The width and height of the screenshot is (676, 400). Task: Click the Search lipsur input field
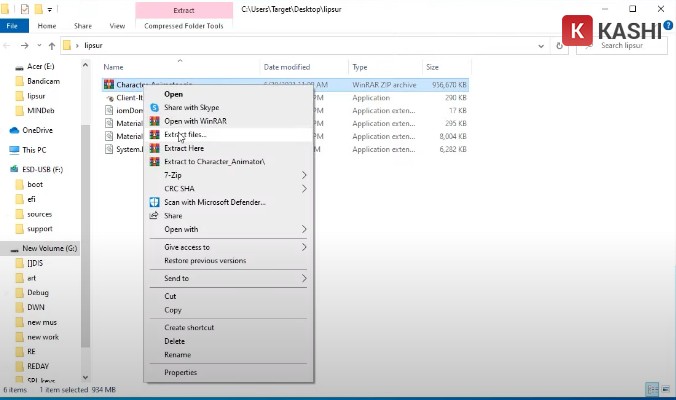point(630,45)
